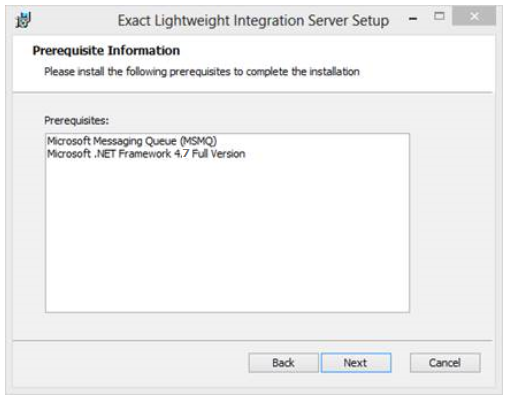The width and height of the screenshot is (508, 399).
Task: Click the 'Please install the following prerequisites' text
Action: pos(202,72)
